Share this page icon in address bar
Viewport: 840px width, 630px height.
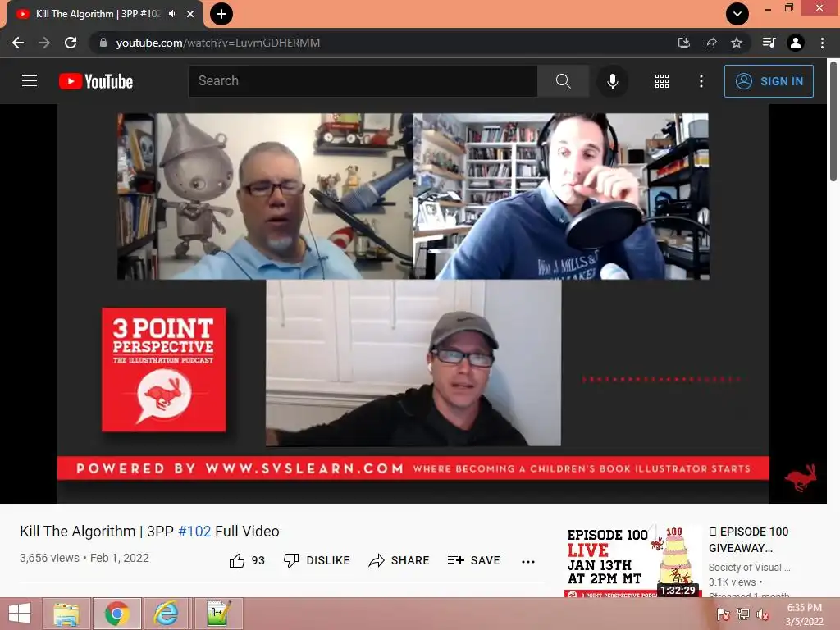point(710,43)
